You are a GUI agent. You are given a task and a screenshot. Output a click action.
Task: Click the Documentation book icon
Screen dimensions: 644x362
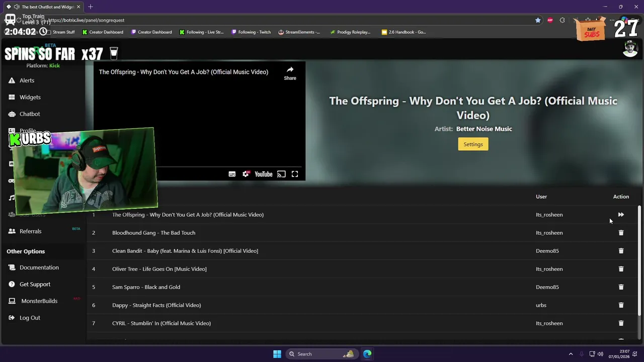(12, 267)
